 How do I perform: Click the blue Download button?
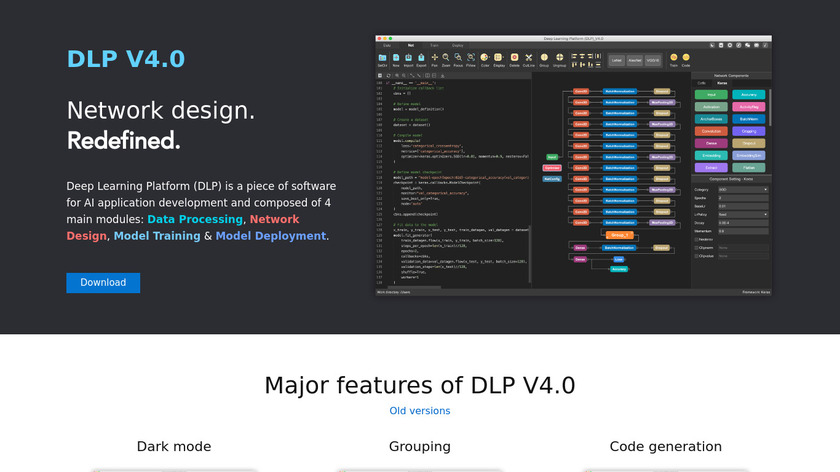coord(103,283)
